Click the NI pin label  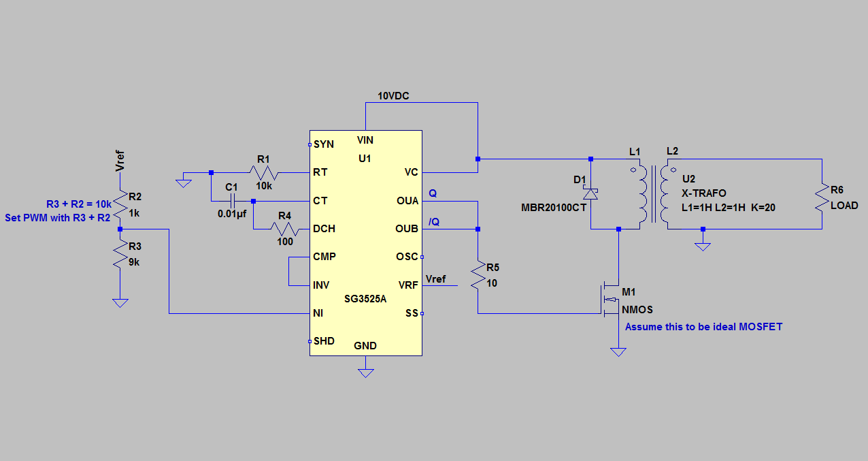coord(318,313)
